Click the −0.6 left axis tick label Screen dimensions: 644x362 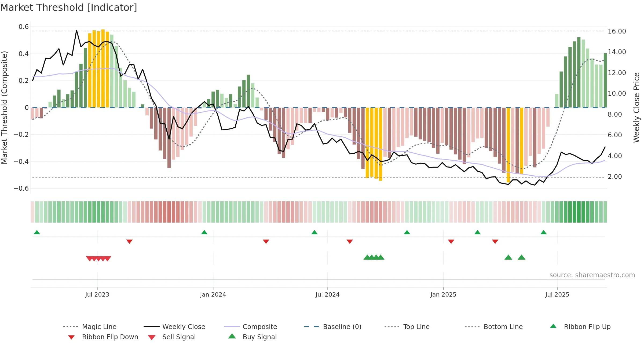21,189
